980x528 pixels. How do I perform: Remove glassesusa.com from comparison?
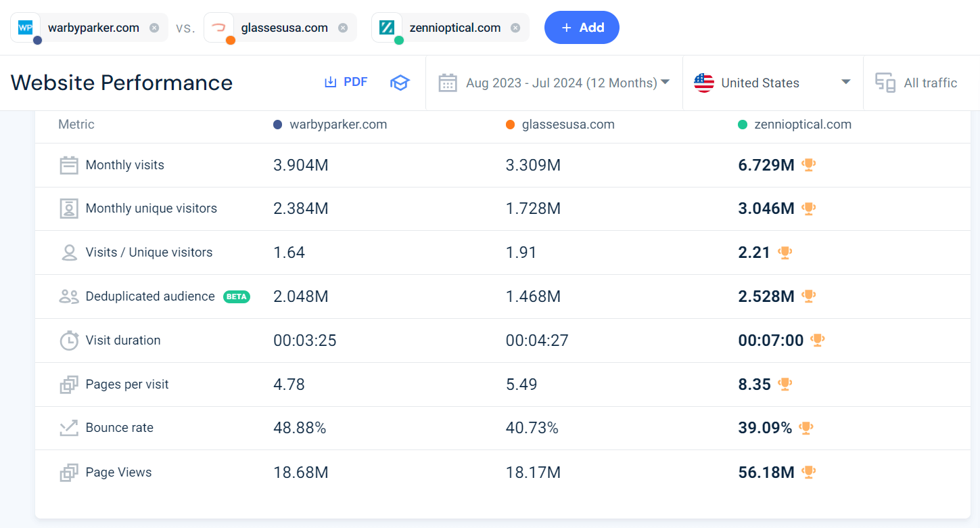tap(343, 28)
